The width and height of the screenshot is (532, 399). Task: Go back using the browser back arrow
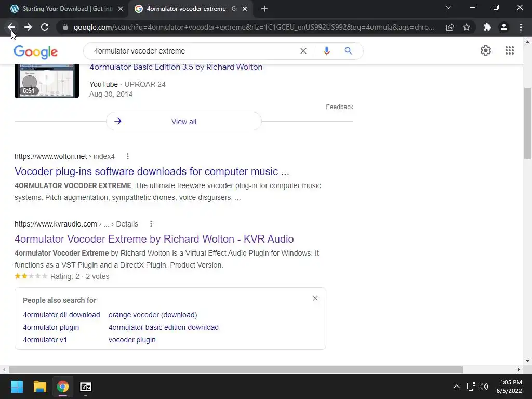[11, 27]
